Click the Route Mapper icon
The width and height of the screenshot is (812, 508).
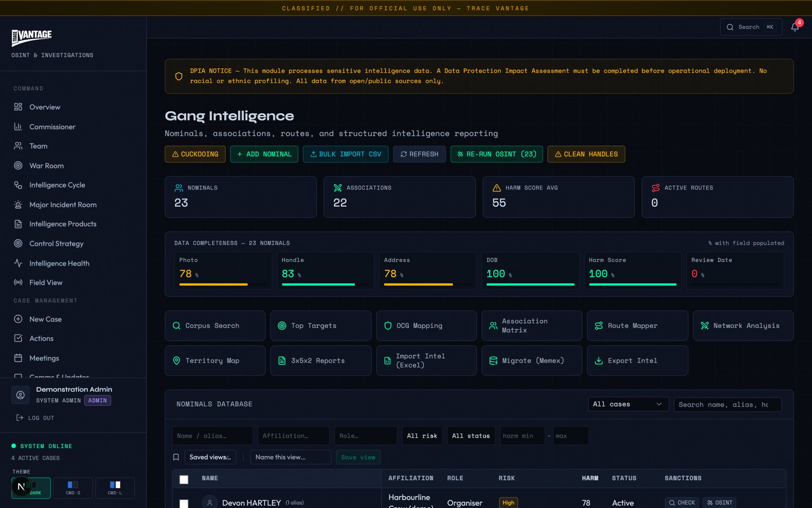(599, 326)
